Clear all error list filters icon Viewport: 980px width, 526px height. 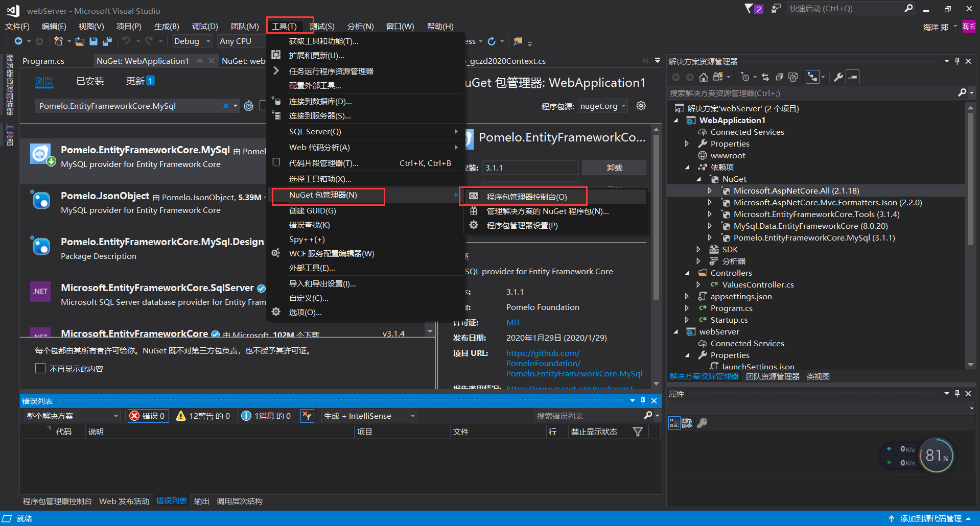pos(307,416)
